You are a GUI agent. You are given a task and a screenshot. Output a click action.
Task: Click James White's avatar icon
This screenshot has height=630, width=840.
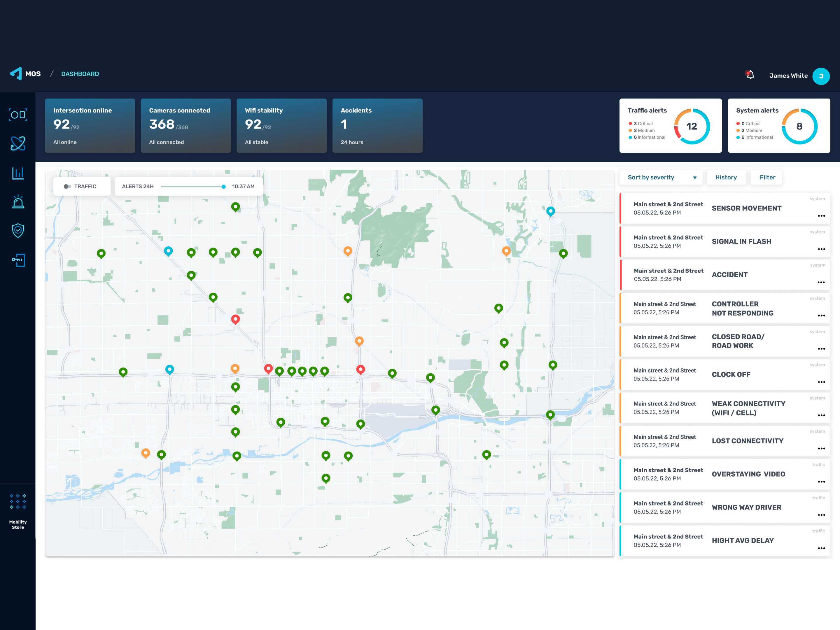coord(821,76)
